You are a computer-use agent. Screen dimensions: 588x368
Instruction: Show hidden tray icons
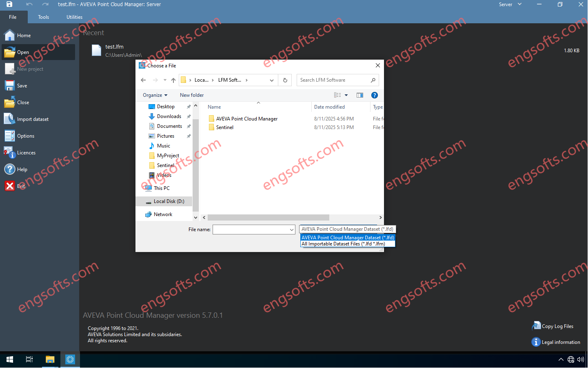[x=561, y=359]
